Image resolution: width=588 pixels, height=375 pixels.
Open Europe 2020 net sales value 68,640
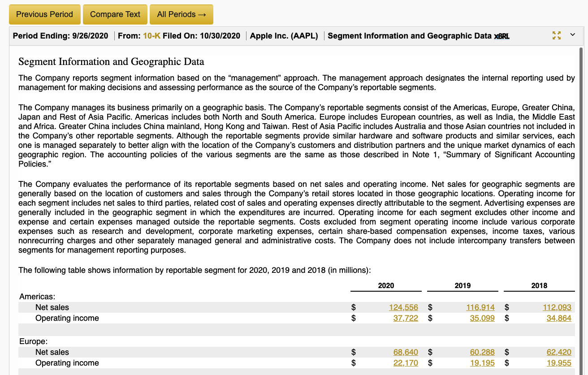[405, 352]
